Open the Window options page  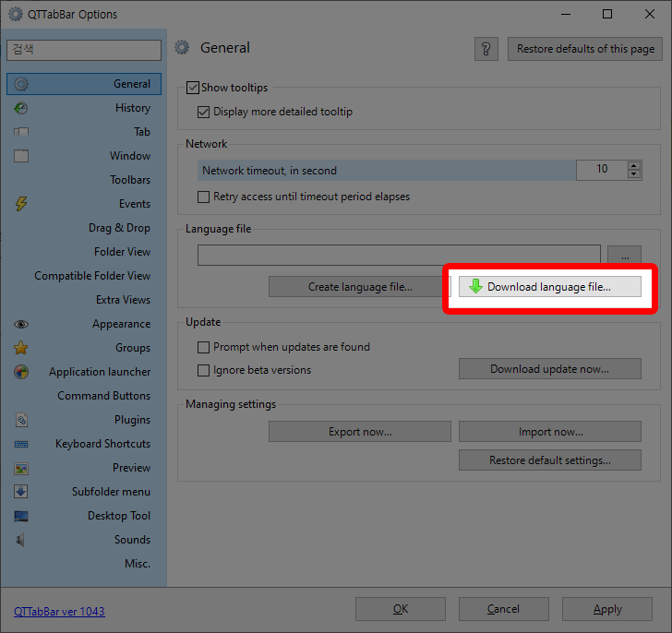click(84, 156)
